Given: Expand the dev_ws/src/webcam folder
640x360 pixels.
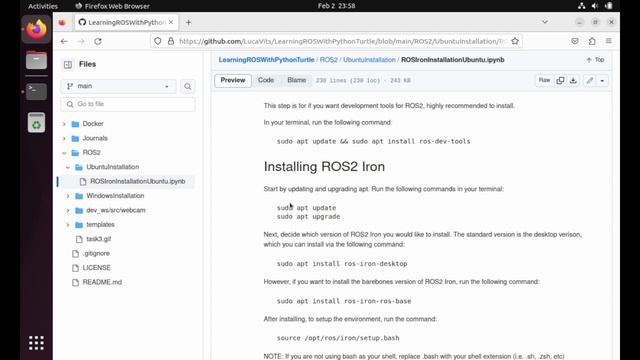Looking at the screenshot, I should click(68, 210).
